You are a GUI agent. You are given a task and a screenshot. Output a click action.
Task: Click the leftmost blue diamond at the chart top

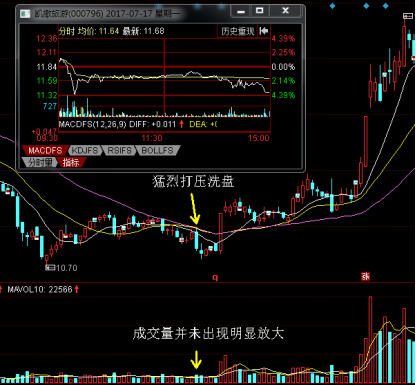(x=332, y=6)
